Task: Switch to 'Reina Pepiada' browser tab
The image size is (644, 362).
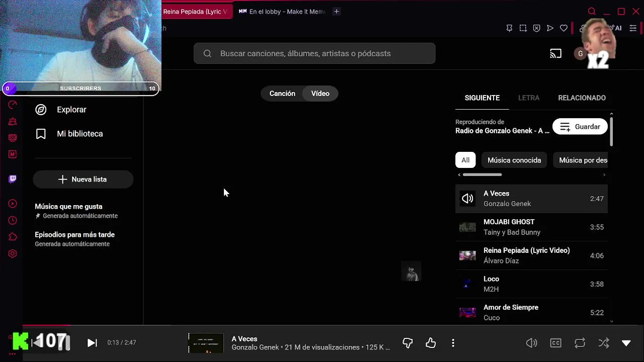Action: 197,12
